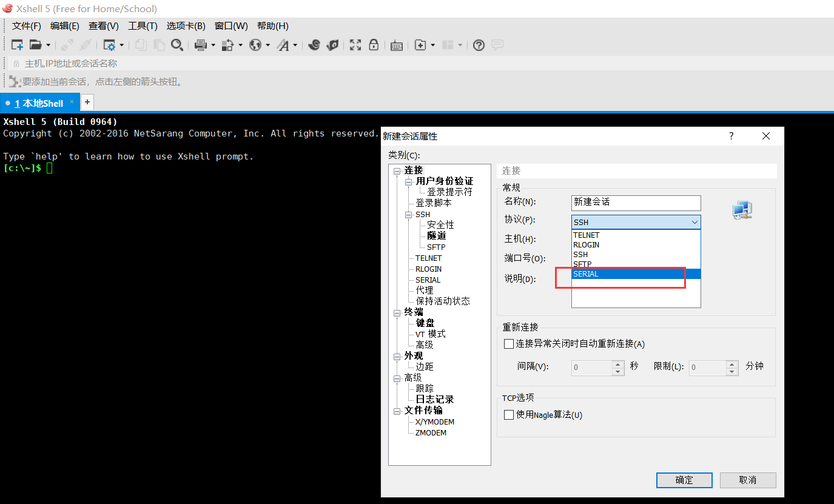
Task: Switch to the 本地Shell tab
Action: pos(39,103)
